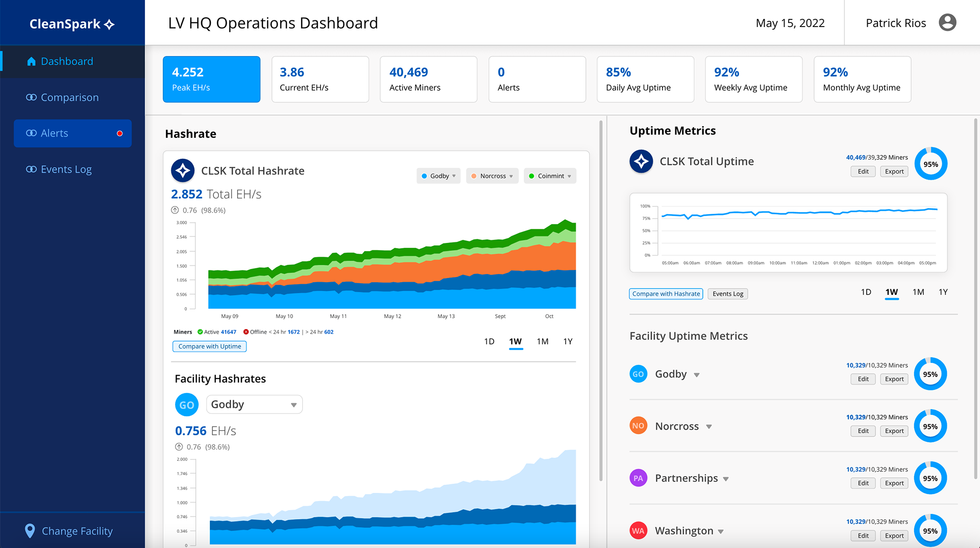The height and width of the screenshot is (548, 980).
Task: Click the Godby 95% uptime ring
Action: (x=930, y=374)
